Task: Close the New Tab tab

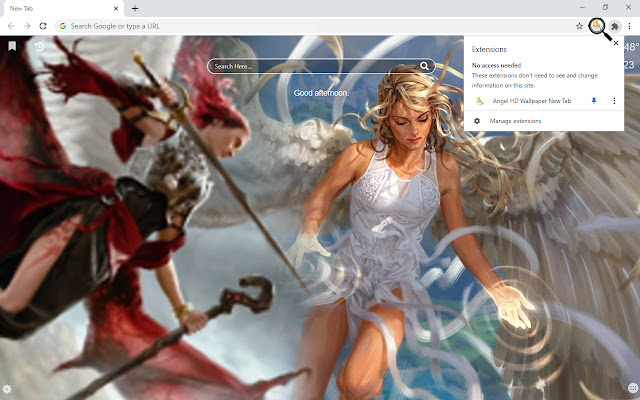Action: 116,8
